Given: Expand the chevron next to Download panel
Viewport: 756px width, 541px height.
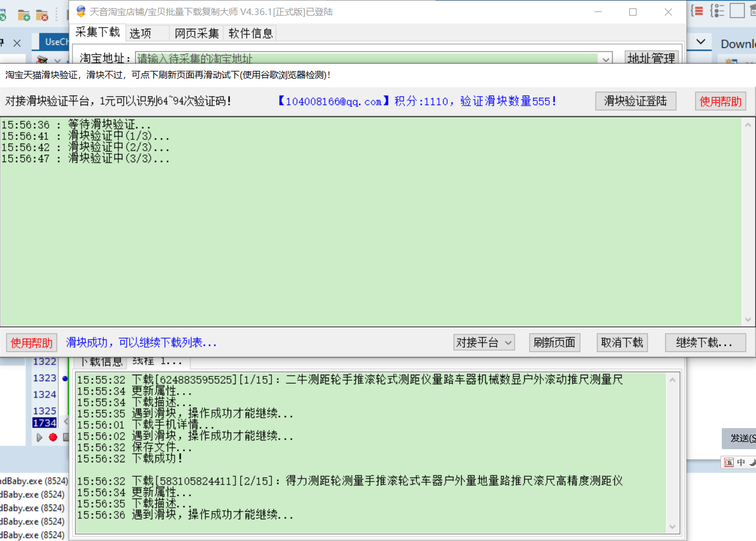Looking at the screenshot, I should click(x=700, y=41).
